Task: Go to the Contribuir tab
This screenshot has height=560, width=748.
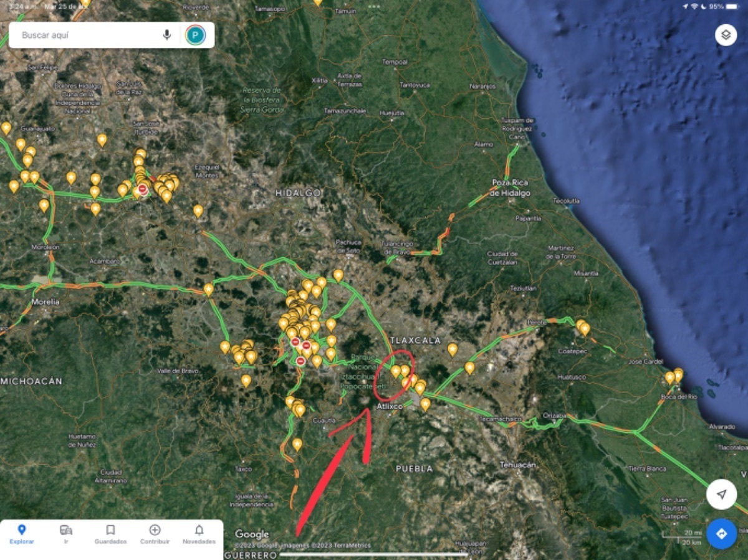Action: [155, 534]
